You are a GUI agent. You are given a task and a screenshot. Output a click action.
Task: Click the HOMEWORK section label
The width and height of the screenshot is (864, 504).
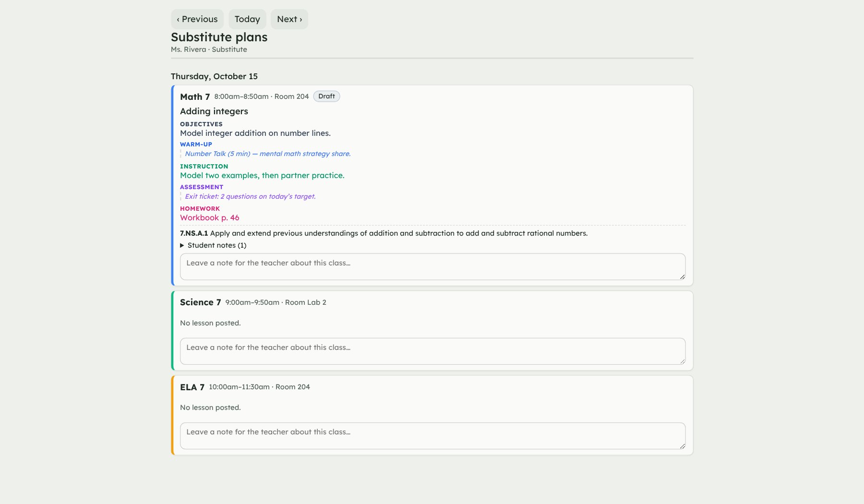pyautogui.click(x=200, y=208)
